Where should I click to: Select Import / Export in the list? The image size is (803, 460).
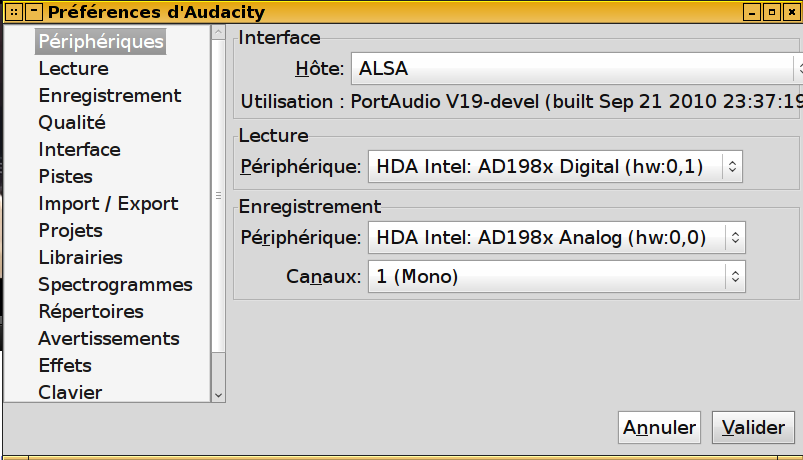tap(109, 204)
